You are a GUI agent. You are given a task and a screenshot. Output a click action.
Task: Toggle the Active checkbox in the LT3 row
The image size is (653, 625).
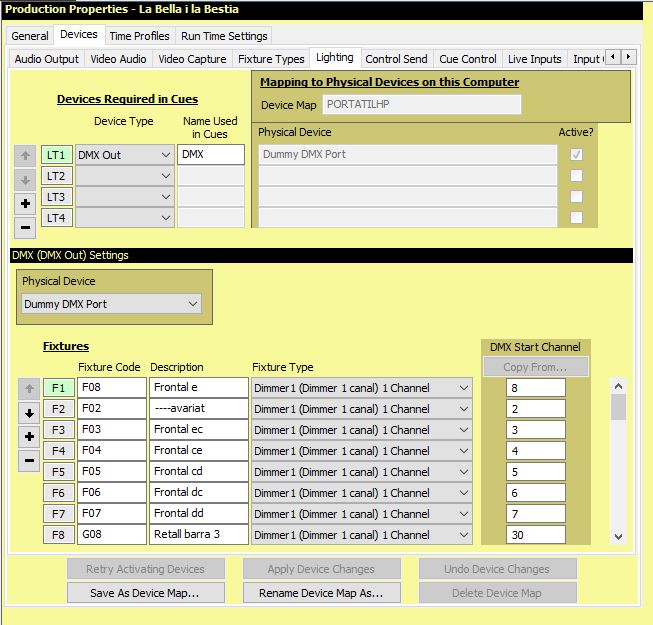pyautogui.click(x=576, y=197)
